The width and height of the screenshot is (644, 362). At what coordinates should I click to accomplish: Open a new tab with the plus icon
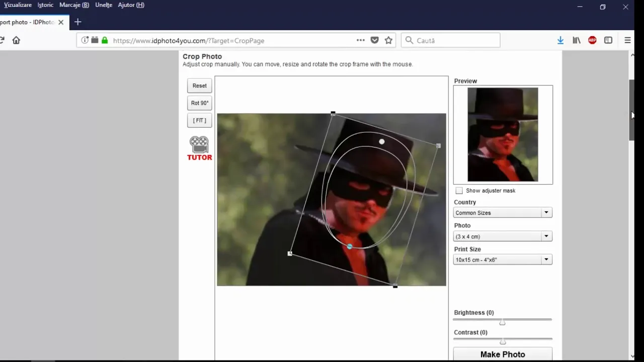tap(77, 22)
